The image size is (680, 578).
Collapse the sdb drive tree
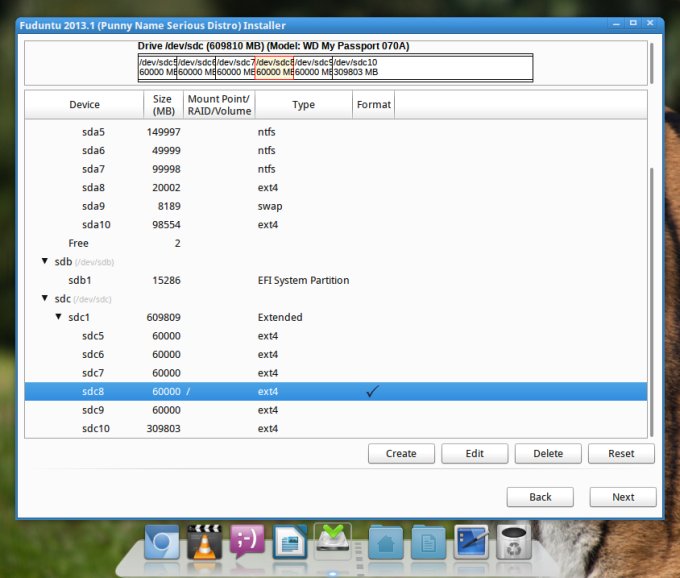[x=44, y=262]
